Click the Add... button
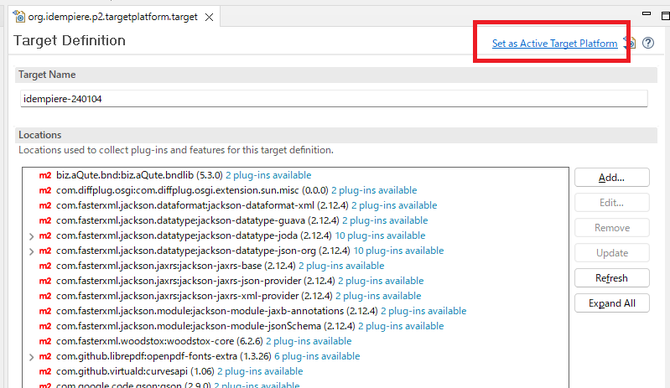 click(612, 177)
